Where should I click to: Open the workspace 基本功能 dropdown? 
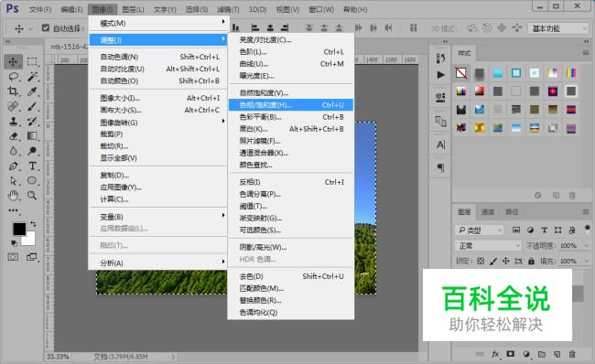[x=557, y=28]
